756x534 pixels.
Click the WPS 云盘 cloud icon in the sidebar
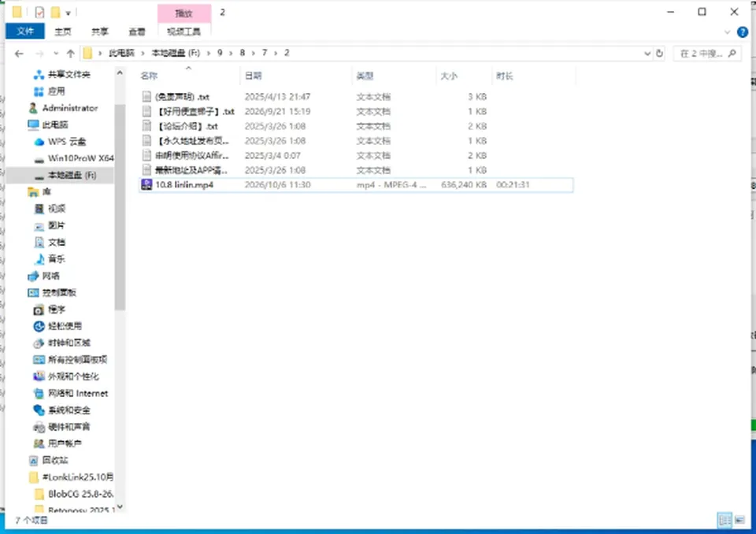[x=39, y=142]
